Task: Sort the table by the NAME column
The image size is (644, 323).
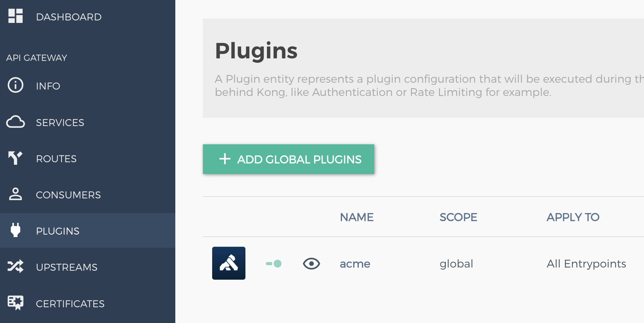Action: [356, 217]
